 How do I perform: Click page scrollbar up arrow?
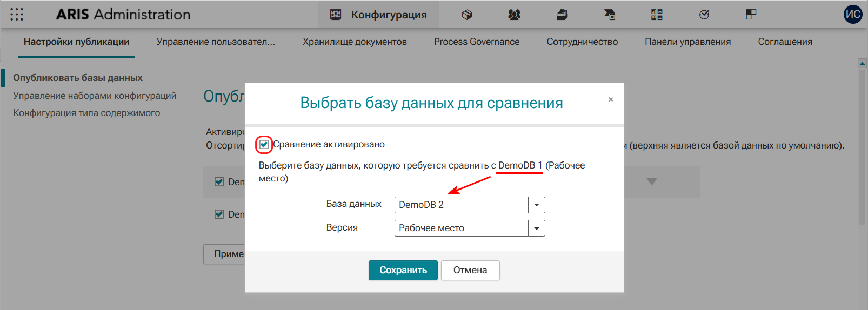[x=862, y=64]
